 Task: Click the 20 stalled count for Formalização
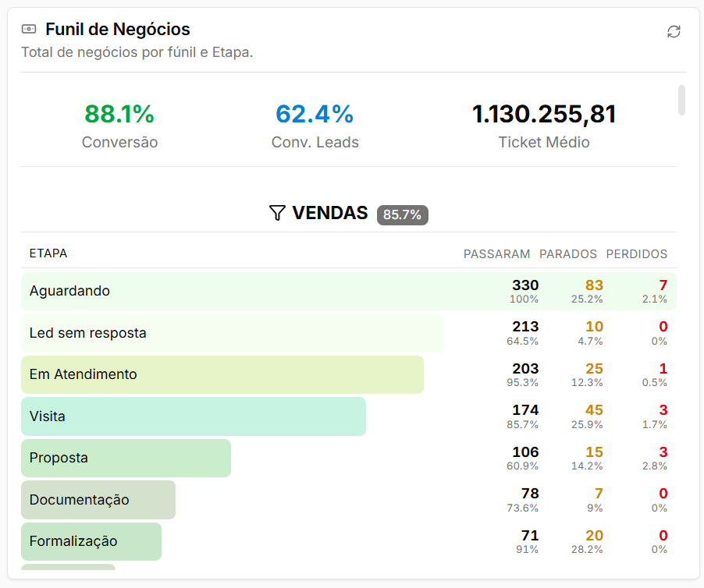point(594,536)
